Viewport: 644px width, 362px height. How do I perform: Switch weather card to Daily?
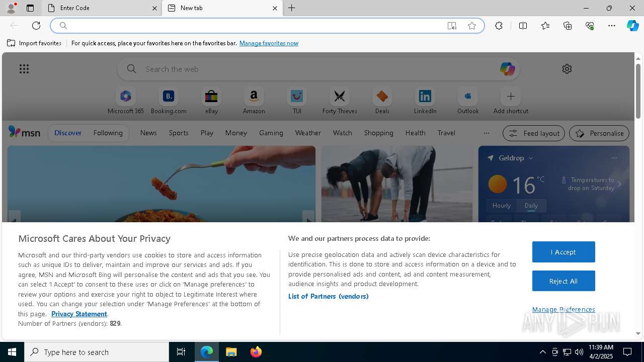click(531, 206)
